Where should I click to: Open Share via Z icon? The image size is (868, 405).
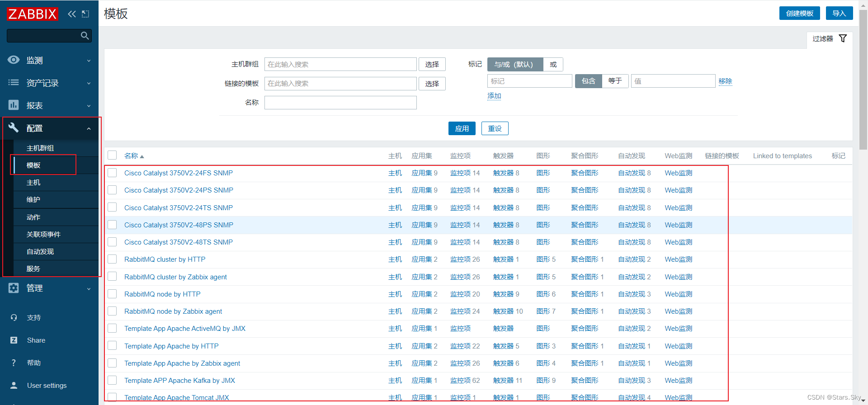(x=14, y=340)
